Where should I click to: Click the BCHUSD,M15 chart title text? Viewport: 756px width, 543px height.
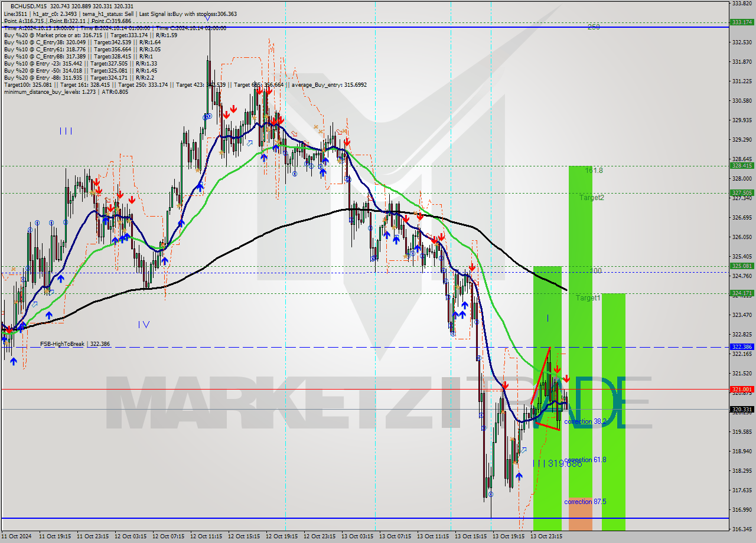click(x=28, y=6)
